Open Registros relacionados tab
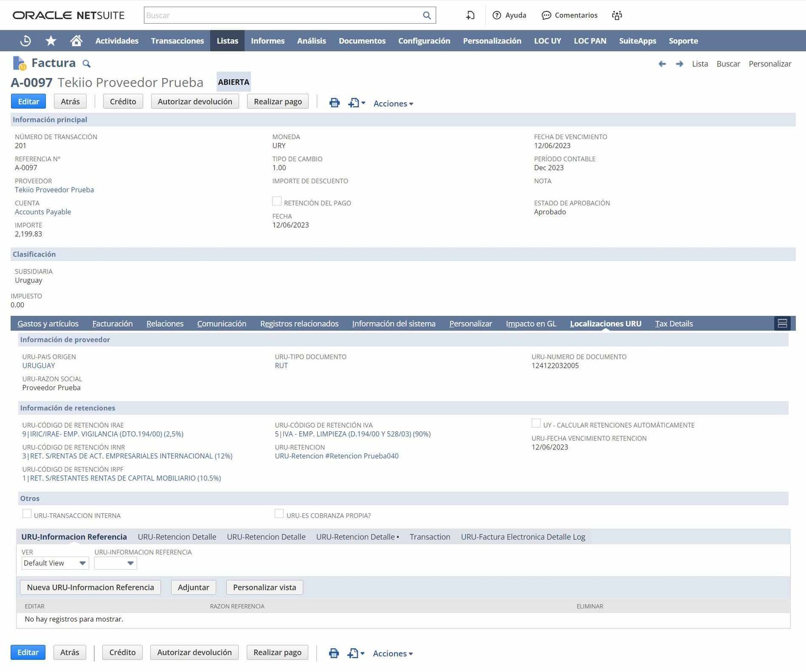Image resolution: width=806 pixels, height=672 pixels. [299, 323]
